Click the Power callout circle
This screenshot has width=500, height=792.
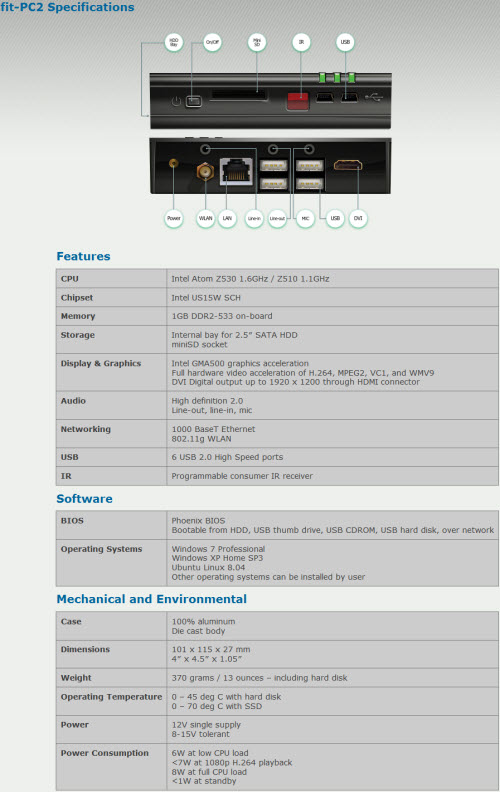click(x=174, y=219)
